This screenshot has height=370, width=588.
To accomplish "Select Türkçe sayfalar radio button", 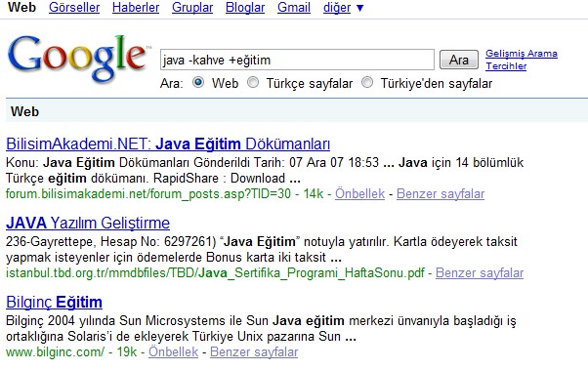I will pyautogui.click(x=253, y=82).
